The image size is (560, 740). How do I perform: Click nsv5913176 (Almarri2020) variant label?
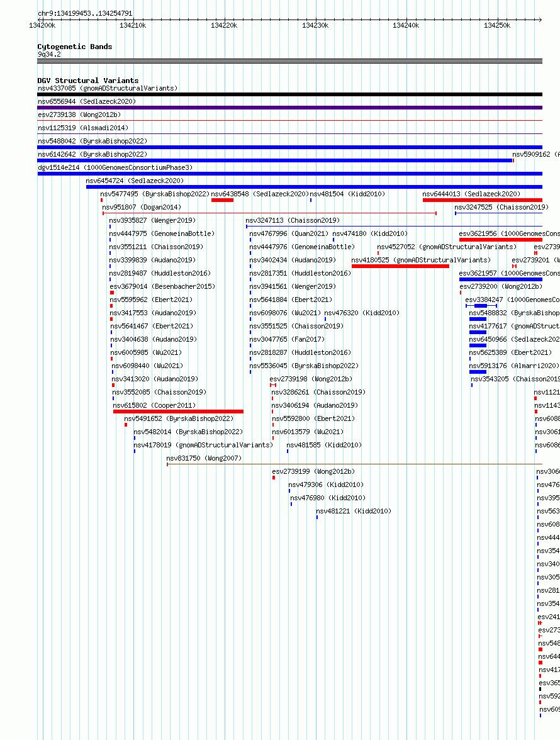coord(514,366)
